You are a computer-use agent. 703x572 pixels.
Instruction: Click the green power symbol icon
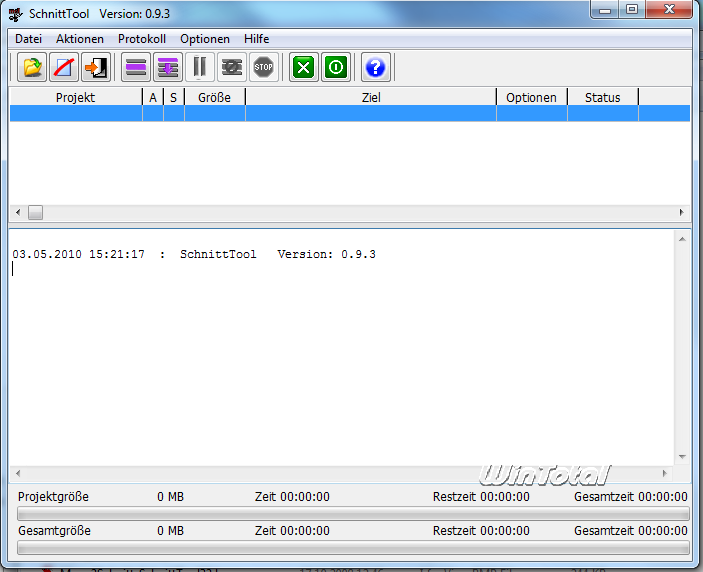click(x=336, y=67)
